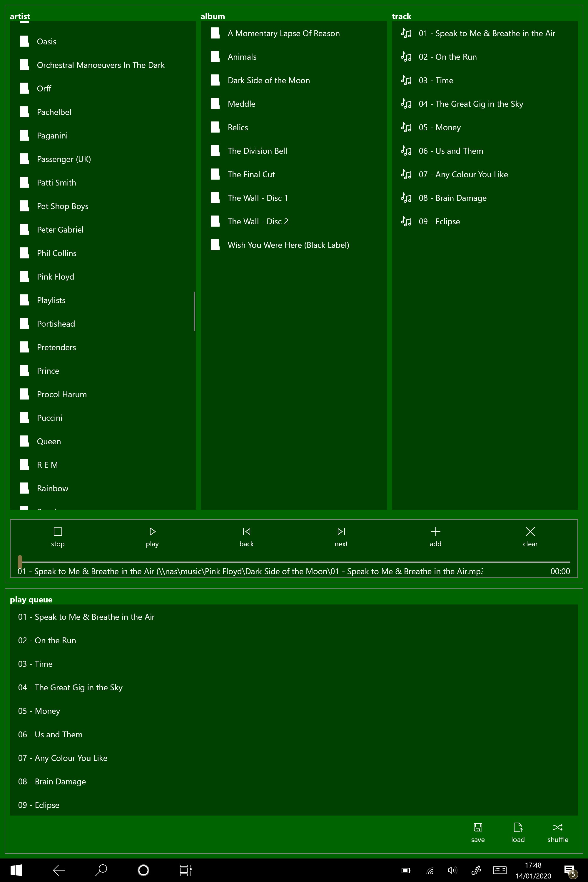Select Pink Floyd in artist list
The width and height of the screenshot is (588, 882).
(56, 277)
